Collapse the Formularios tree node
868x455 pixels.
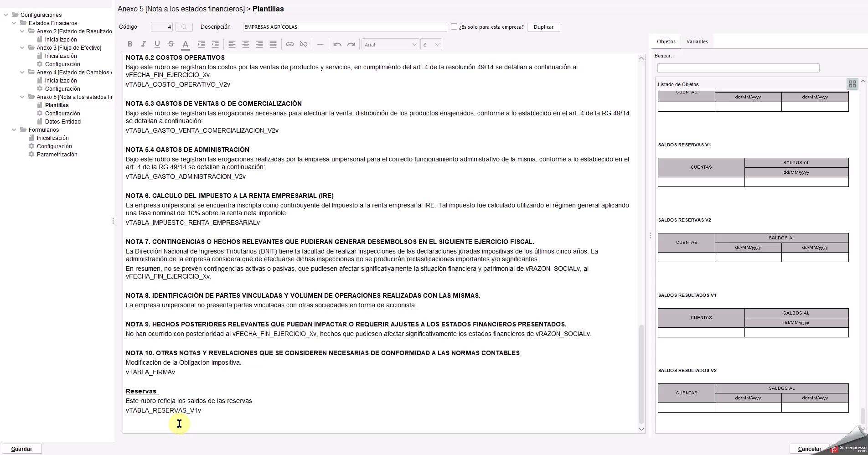coord(14,130)
